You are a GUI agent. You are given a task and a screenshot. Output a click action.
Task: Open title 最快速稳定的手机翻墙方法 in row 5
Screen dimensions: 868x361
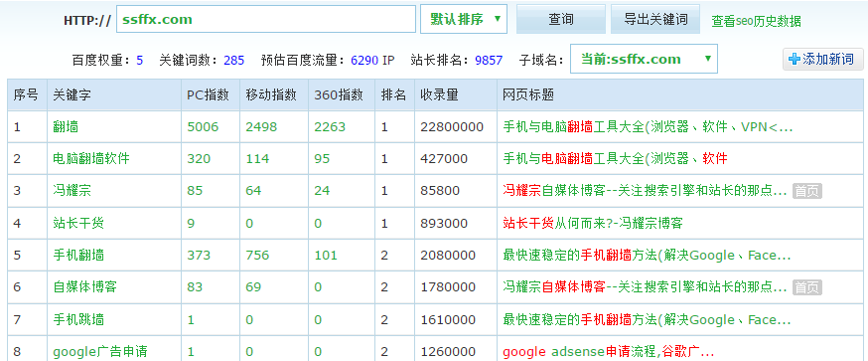[647, 256]
